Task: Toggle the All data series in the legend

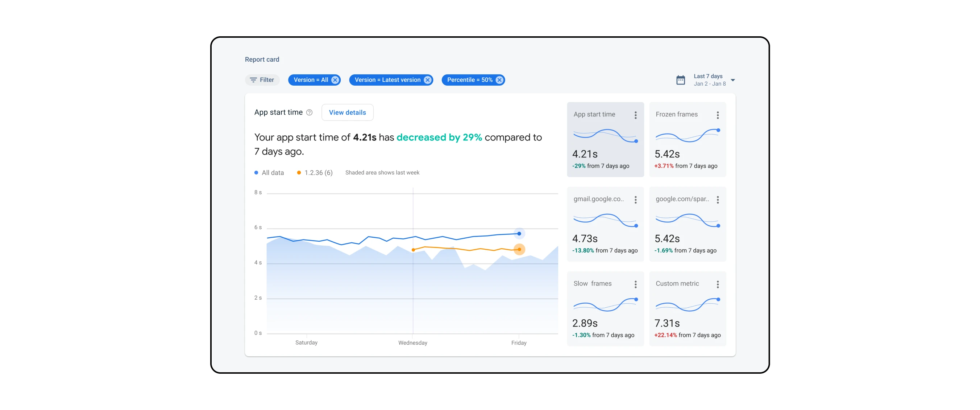Action: 269,172
